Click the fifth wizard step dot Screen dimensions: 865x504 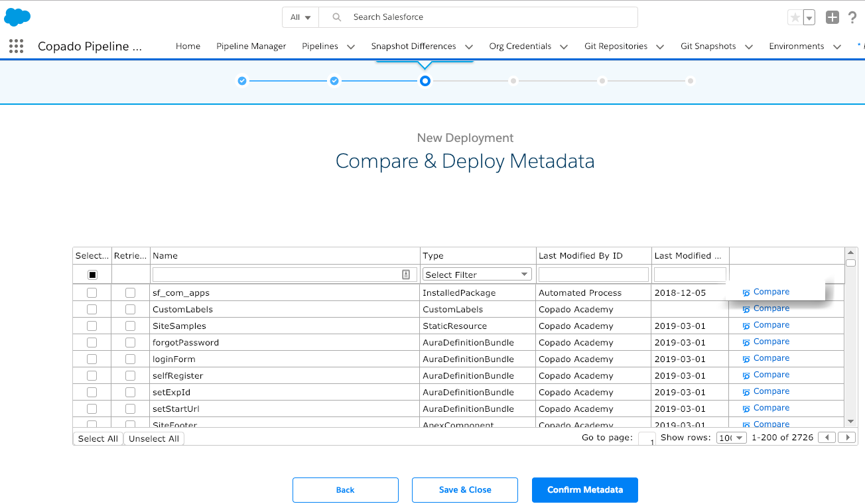point(602,81)
